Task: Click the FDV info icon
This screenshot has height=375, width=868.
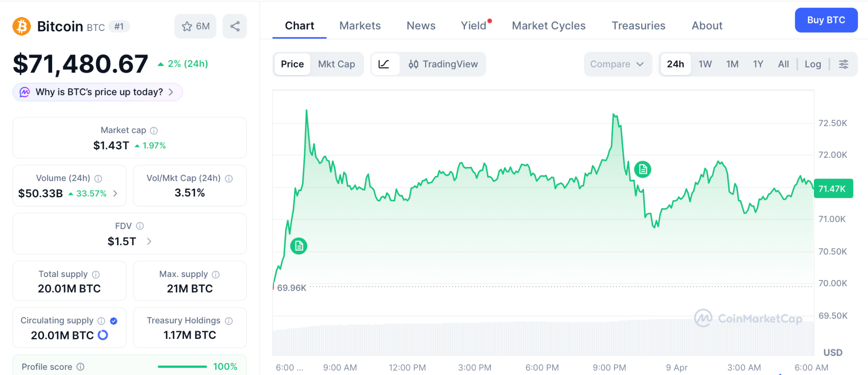Action: coord(140,226)
